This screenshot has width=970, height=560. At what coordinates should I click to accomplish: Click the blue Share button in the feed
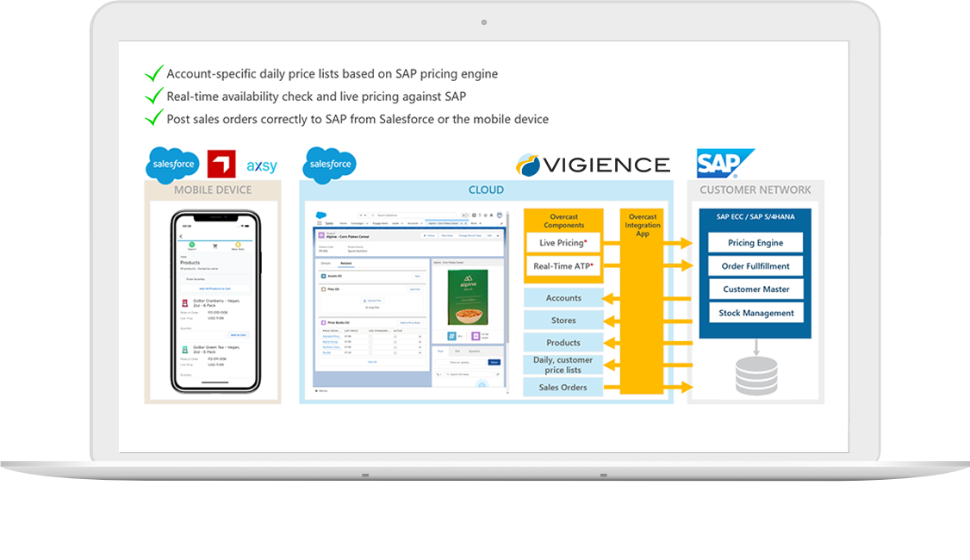pos(494,362)
